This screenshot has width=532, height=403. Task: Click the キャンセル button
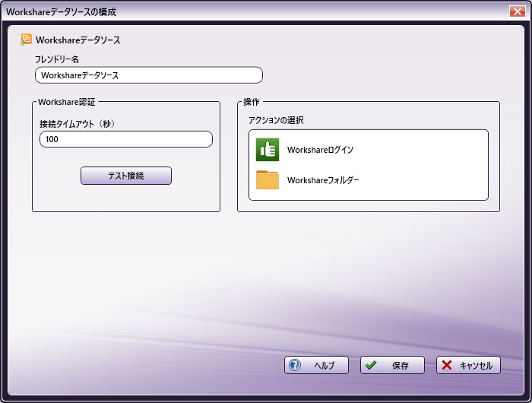click(x=468, y=365)
